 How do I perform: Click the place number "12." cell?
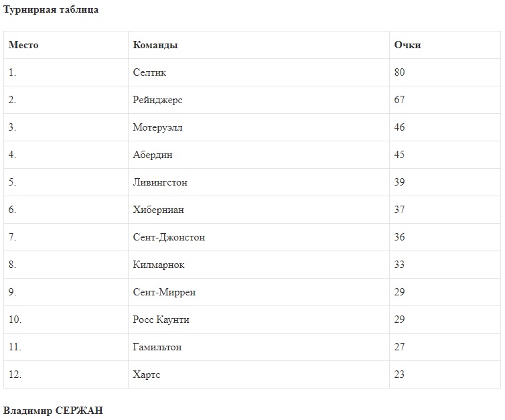pos(15,374)
